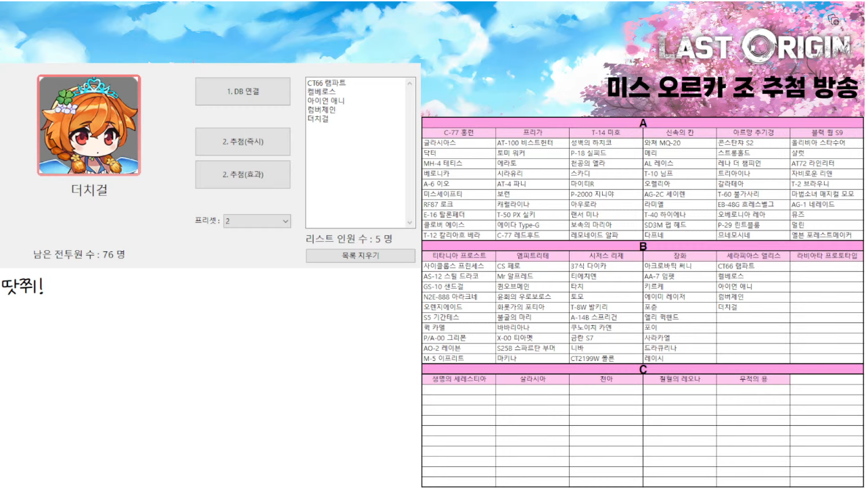This screenshot has height=490, width=868.
Task: Select 'CT66 램파트' in the list box
Action: [x=326, y=82]
